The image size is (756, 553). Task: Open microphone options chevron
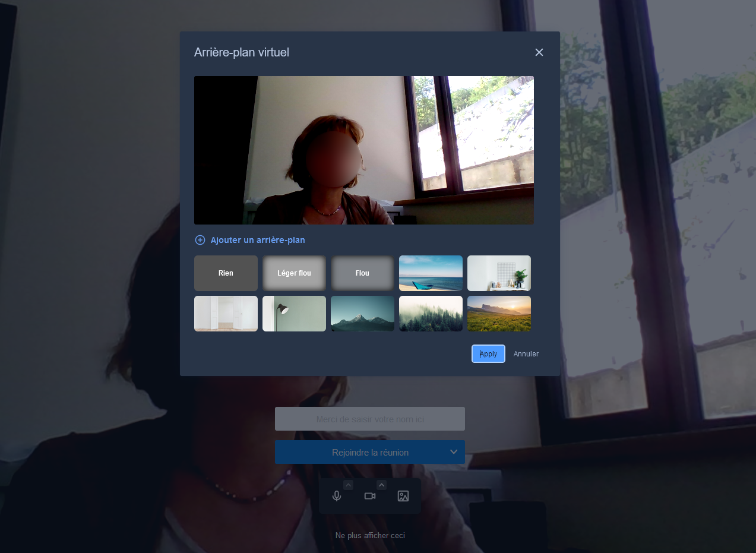tap(349, 485)
